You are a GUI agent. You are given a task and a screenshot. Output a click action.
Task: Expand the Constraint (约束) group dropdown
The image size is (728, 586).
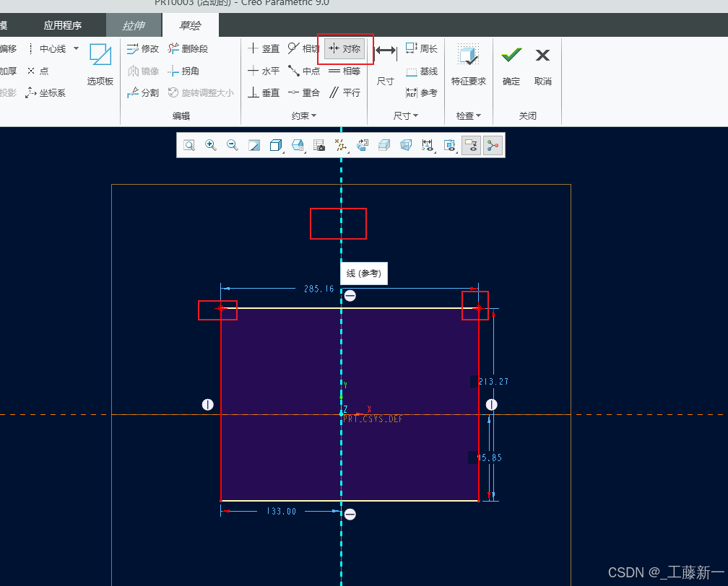(x=304, y=115)
